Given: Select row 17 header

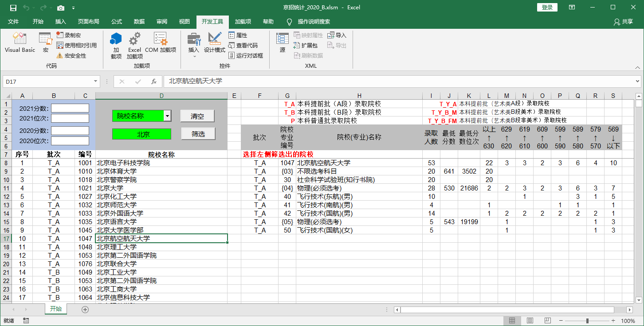Looking at the screenshot, I should (x=6, y=238).
